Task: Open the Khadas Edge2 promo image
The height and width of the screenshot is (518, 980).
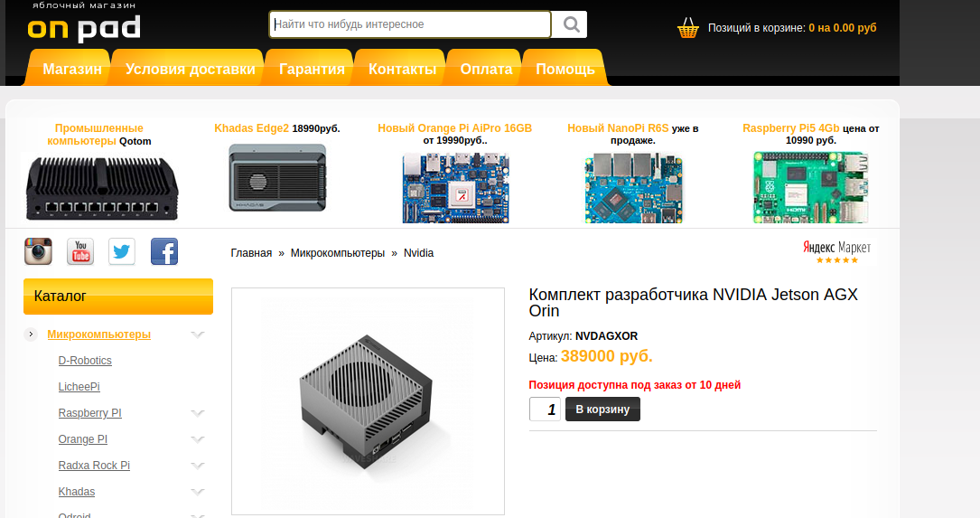Action: (277, 178)
